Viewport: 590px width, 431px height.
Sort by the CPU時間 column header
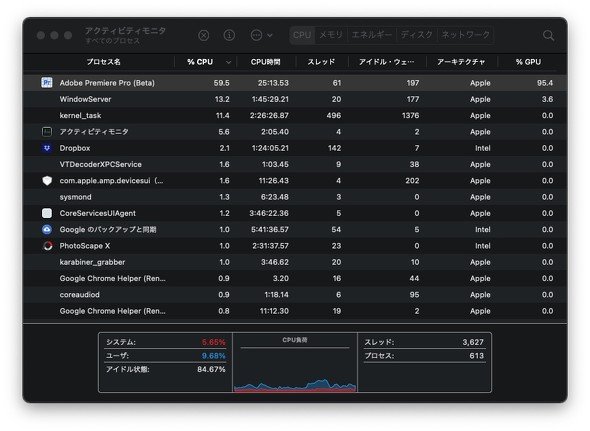click(x=266, y=62)
